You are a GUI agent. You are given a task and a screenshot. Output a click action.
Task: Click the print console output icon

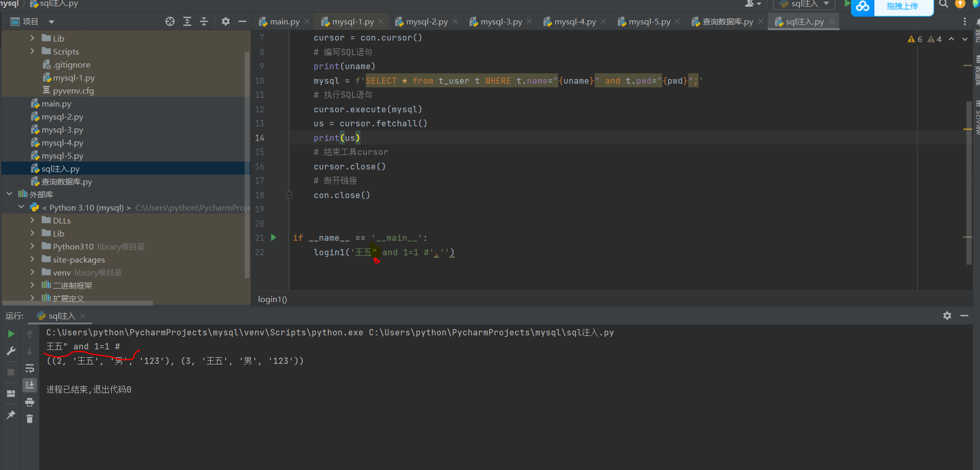click(x=30, y=402)
